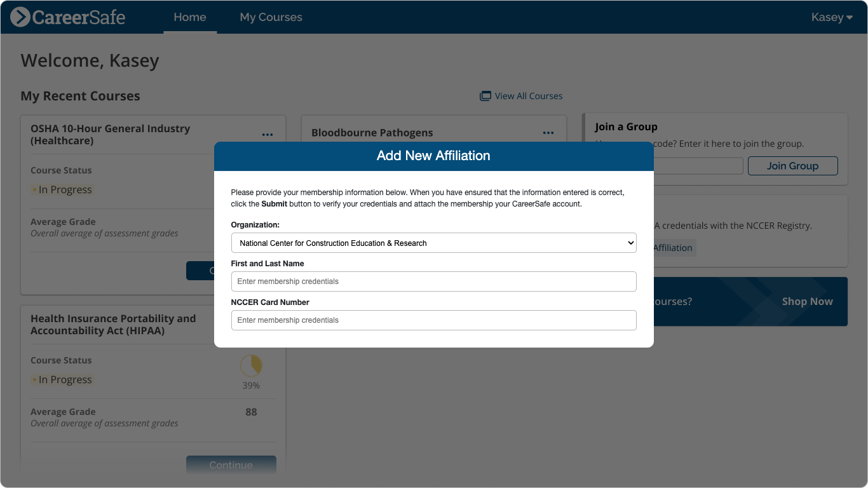The height and width of the screenshot is (488, 868).
Task: Click the First and Last Name input field
Action: 433,281
